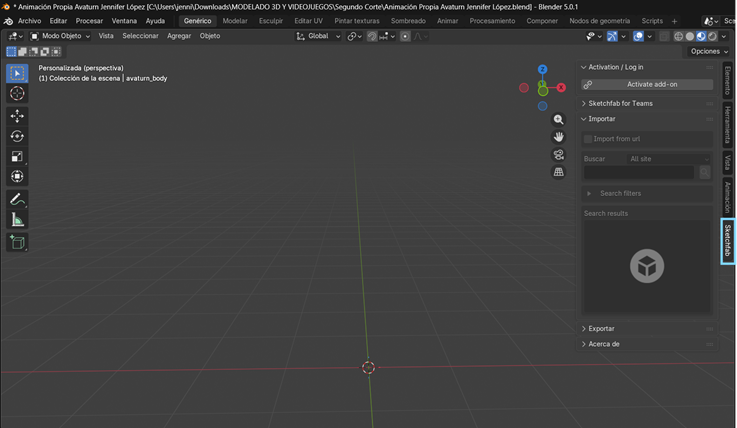Open the Sketchfab sidebar tab
Viewport: 737px width, 428px height.
[728, 241]
